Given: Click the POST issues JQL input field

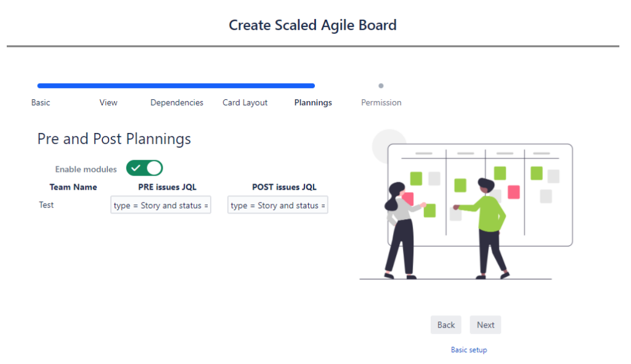Looking at the screenshot, I should click(278, 204).
